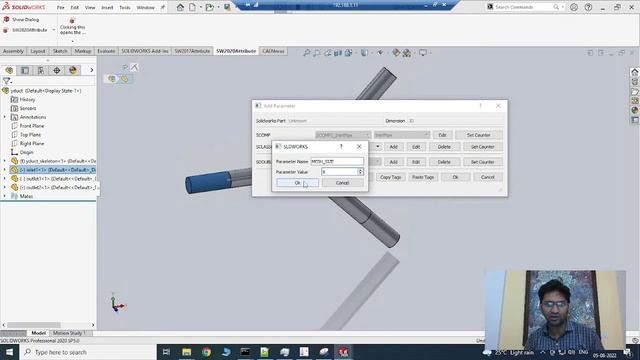Switch to the SOLIDWORKS Add-ins tab
Screen dimensions: 640x360
(x=144, y=51)
